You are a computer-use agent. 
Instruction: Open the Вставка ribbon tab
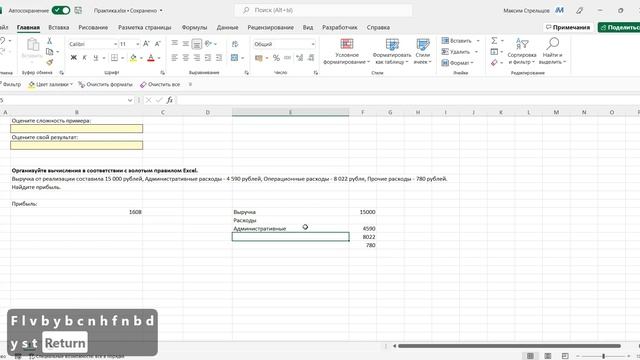(x=59, y=27)
